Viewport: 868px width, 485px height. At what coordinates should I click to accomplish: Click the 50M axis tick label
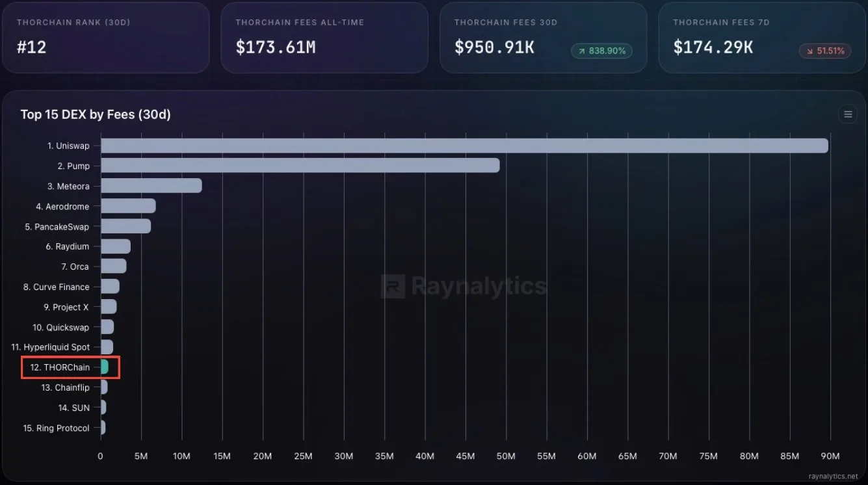coord(506,456)
